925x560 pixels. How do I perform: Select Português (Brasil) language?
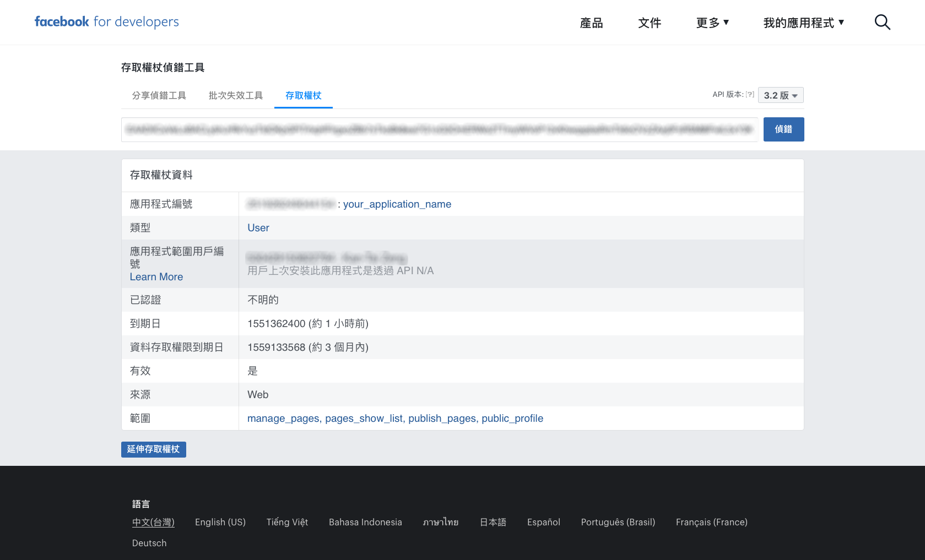(618, 522)
